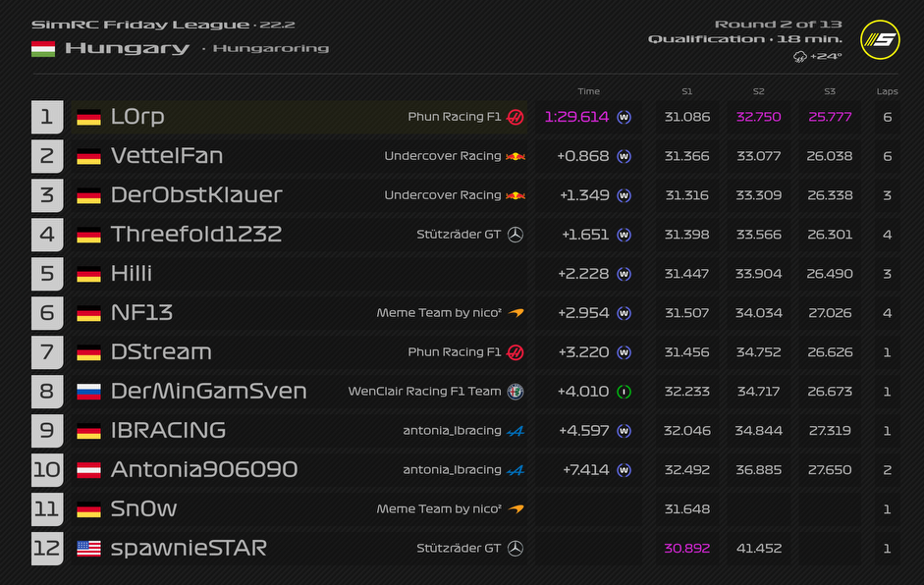Viewport: 924px width, 585px height.
Task: Open driver name DerObstKlauer
Action: tap(196, 195)
